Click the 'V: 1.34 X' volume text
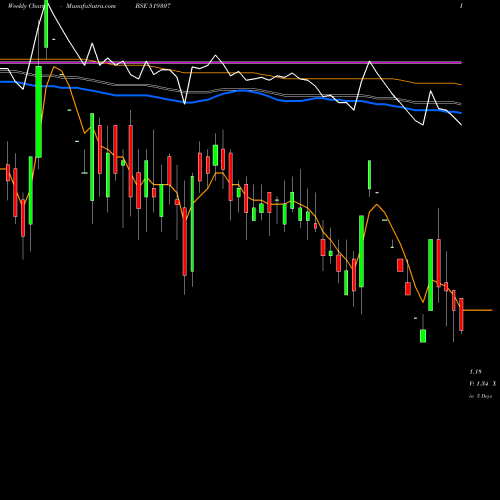 (x=483, y=384)
